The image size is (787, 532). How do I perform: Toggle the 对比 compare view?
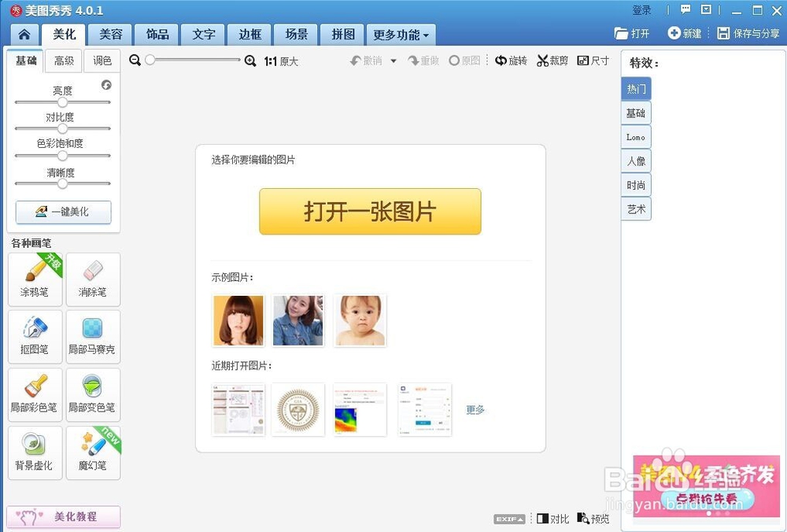coord(552,519)
